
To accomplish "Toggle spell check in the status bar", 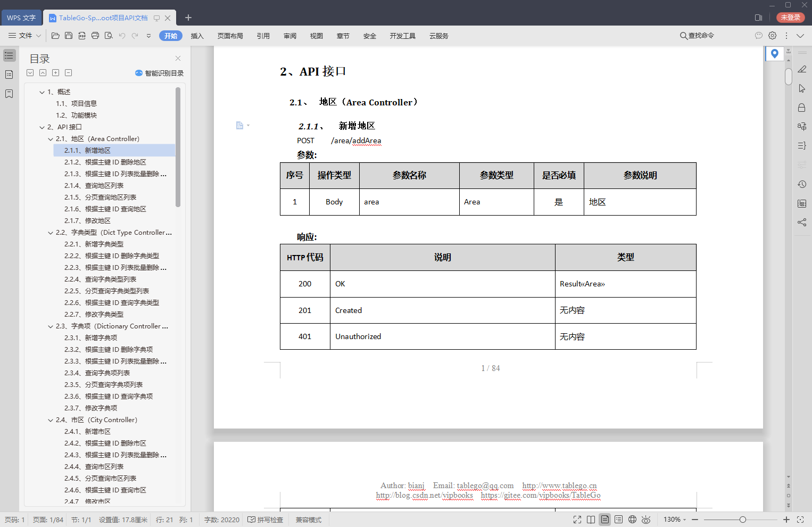I will pos(266,520).
